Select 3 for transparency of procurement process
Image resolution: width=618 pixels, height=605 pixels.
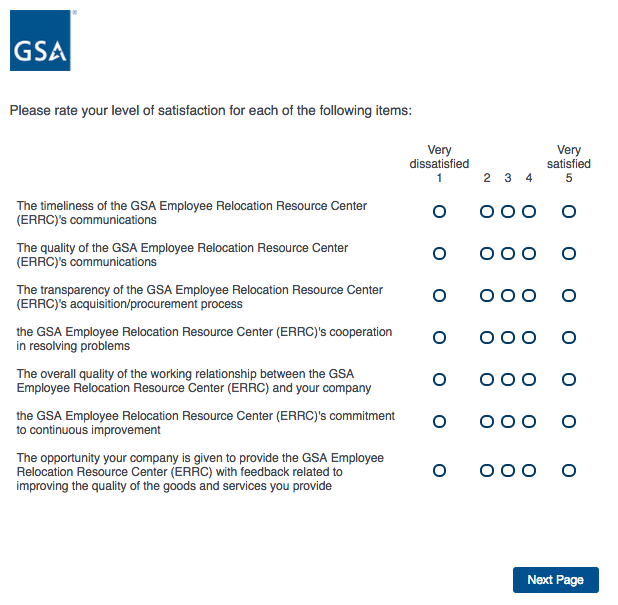pos(508,296)
